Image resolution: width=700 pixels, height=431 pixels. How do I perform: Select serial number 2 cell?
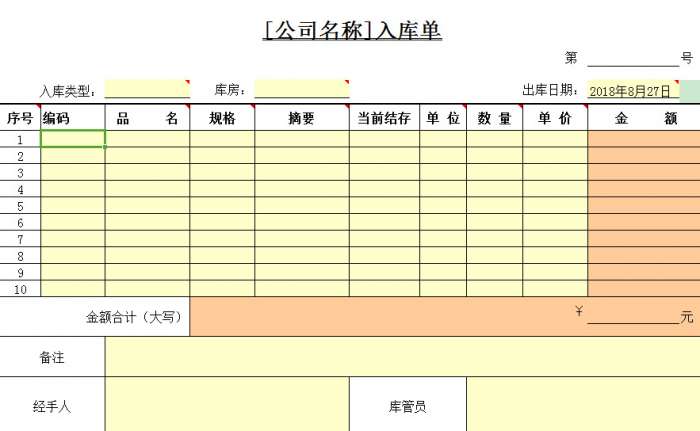click(20, 155)
